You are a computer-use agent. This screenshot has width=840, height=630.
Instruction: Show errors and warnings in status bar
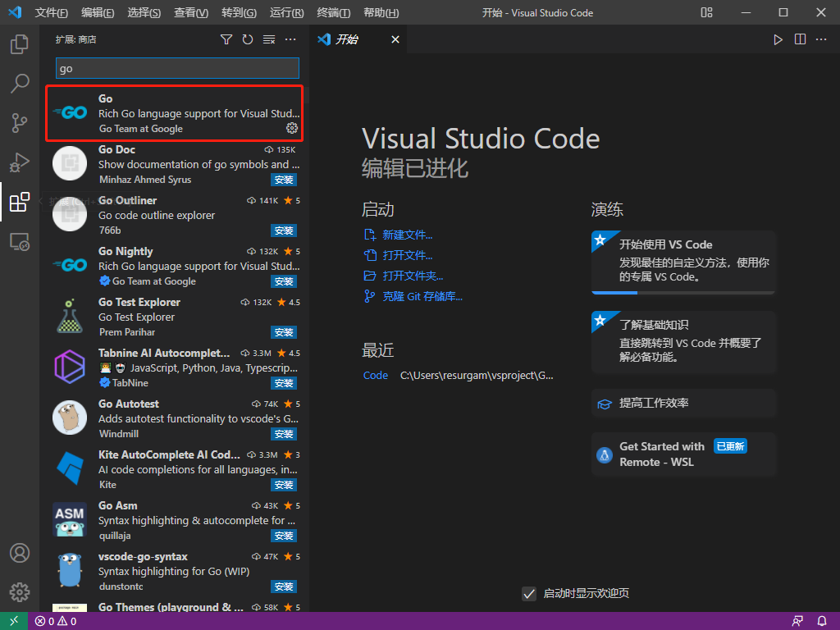56,622
